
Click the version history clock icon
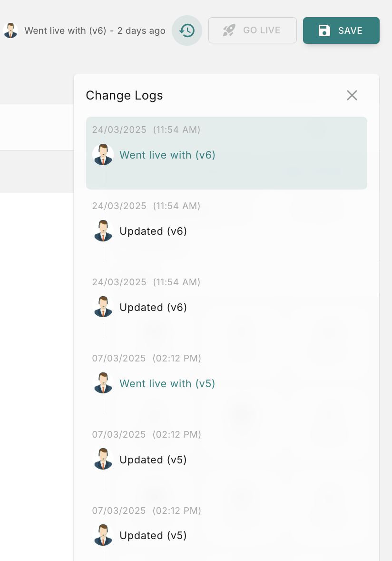[187, 30]
